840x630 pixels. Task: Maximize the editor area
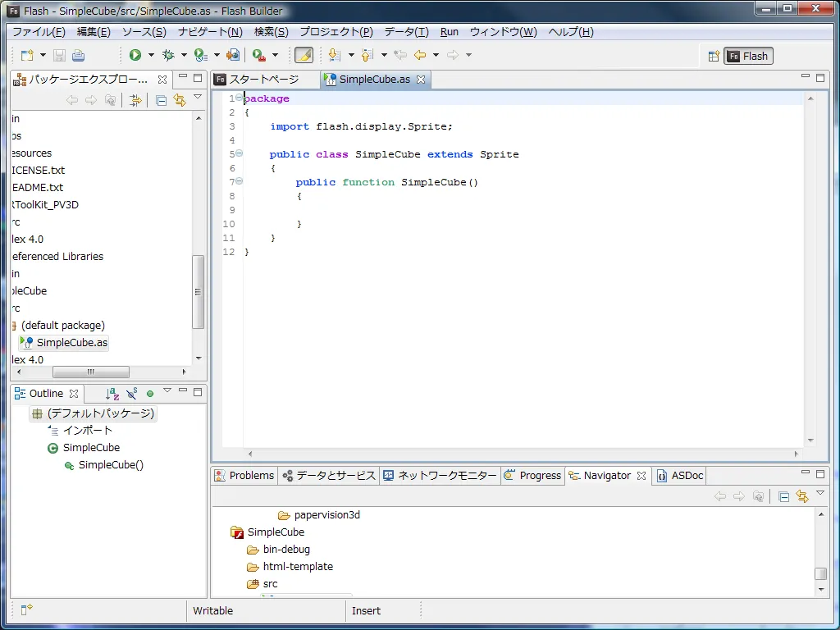(820, 78)
